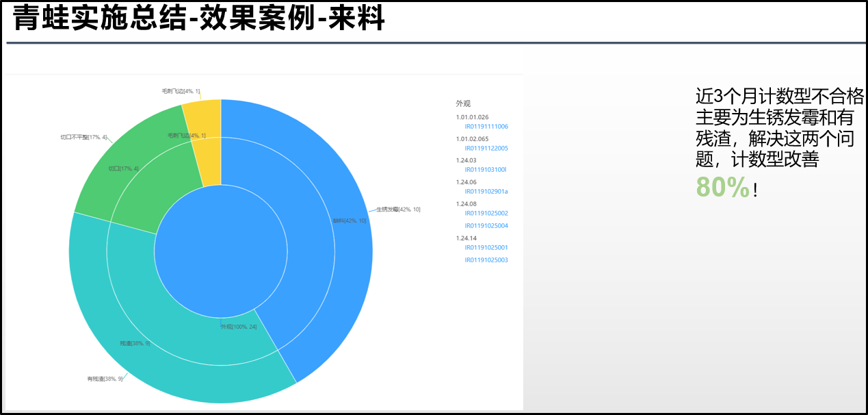Select the 1.01.02.065 group label

pyautogui.click(x=472, y=139)
